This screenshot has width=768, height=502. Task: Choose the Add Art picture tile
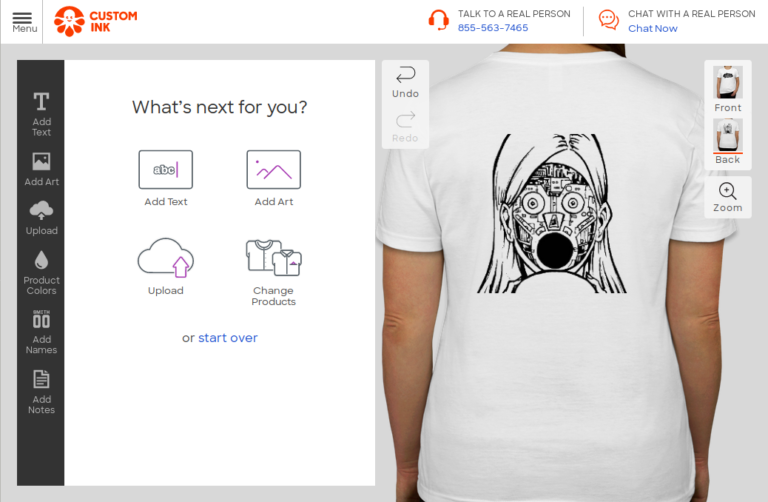click(273, 179)
